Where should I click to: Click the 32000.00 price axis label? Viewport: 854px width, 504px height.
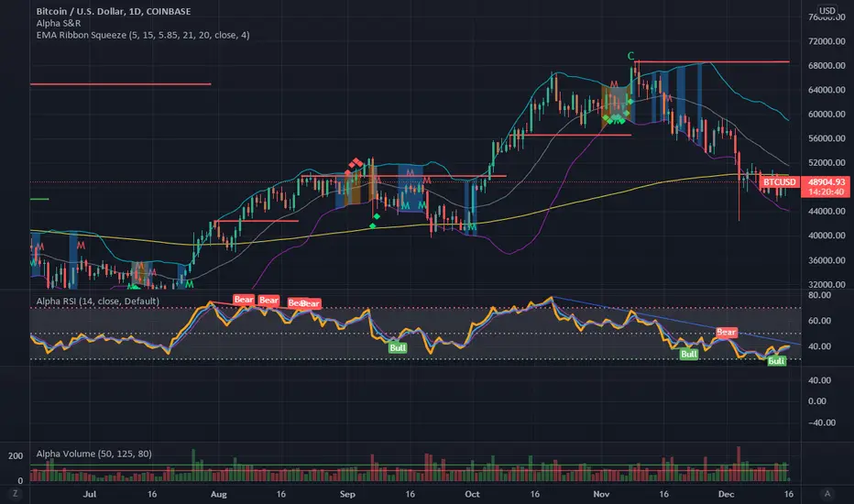[x=827, y=284]
